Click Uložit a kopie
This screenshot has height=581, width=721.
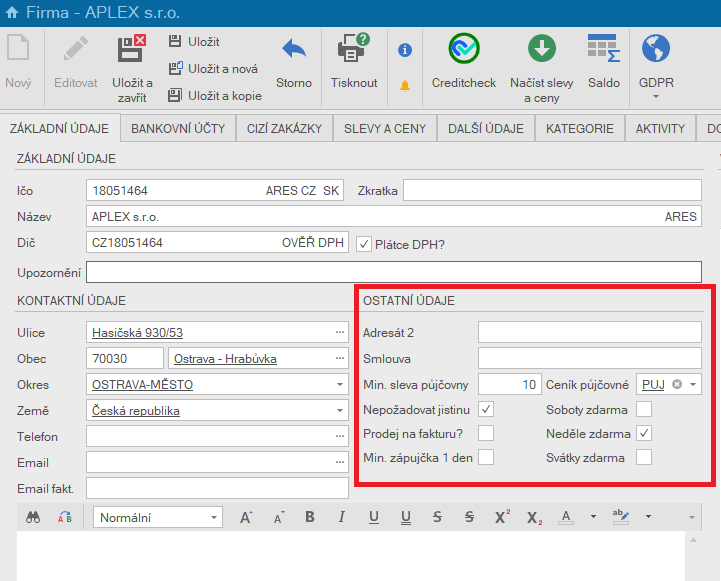(215, 96)
